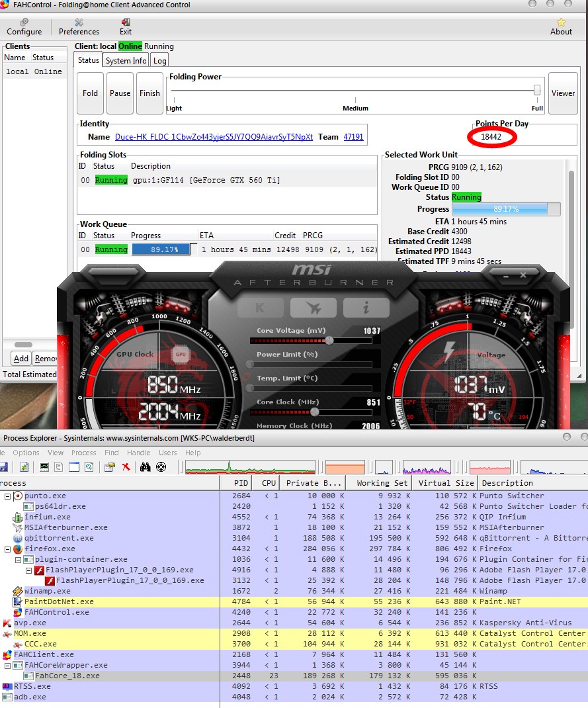
Task: Click the GPU chip icon in GPU Clock gauge
Action: (180, 355)
